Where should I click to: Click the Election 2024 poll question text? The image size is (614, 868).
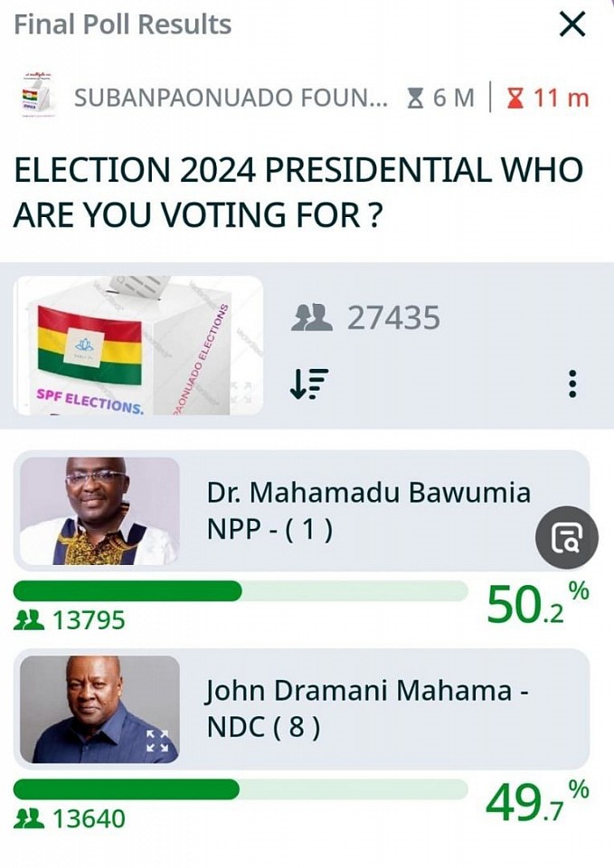tap(298, 192)
